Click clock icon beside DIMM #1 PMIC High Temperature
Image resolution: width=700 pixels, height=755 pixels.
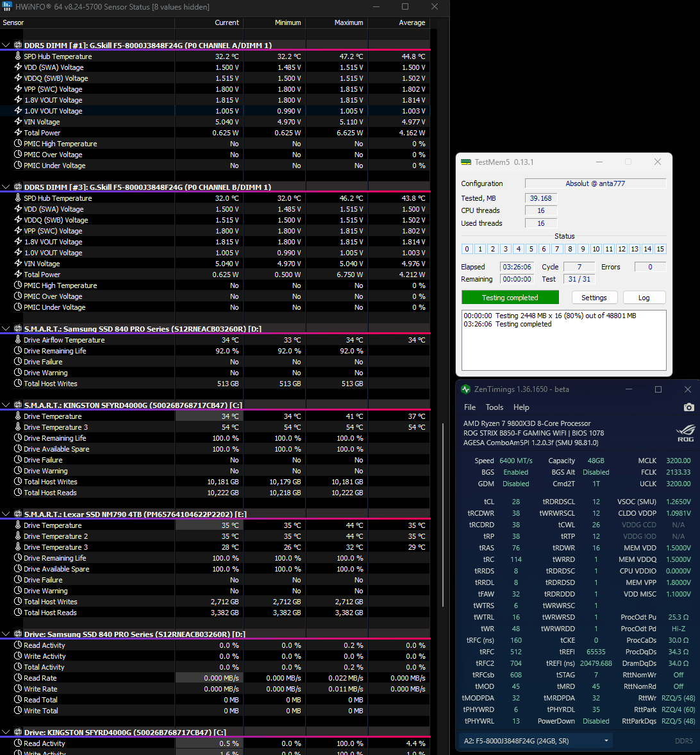tap(18, 144)
